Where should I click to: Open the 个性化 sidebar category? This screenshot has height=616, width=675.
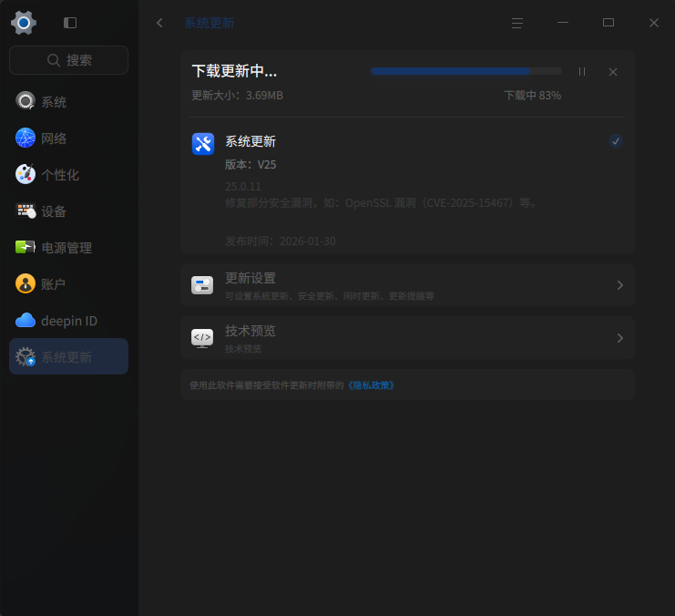click(68, 175)
